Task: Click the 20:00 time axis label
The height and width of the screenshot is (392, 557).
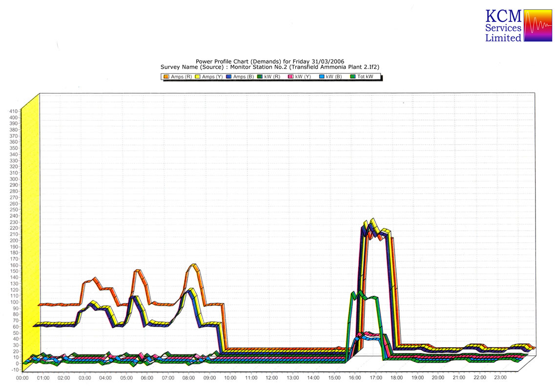Action: click(x=438, y=378)
